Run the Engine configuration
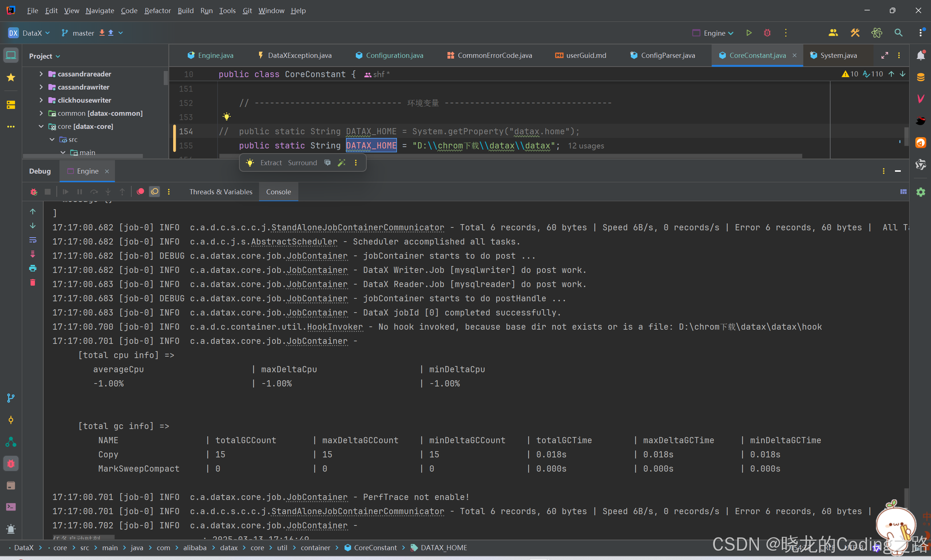Viewport: 931px width, 560px height. pyautogui.click(x=749, y=33)
